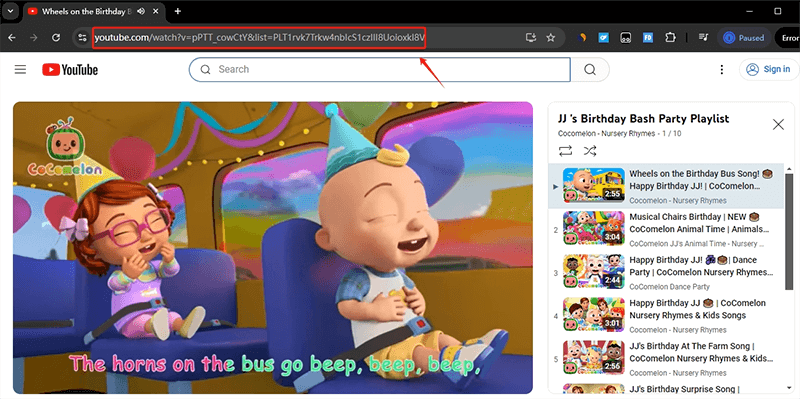Click the CoComelon Dance Party channel name

669,287
